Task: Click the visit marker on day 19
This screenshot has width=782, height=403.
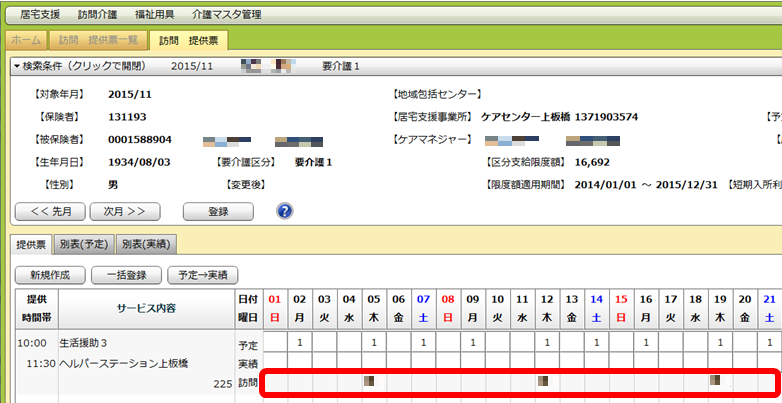Action: [x=715, y=381]
